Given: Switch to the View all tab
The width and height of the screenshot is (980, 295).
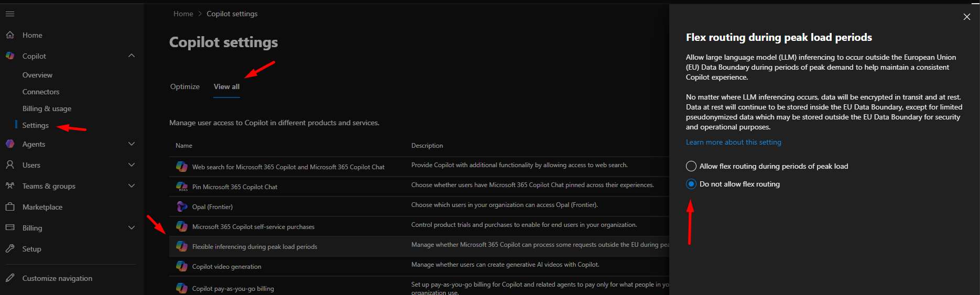Looking at the screenshot, I should pyautogui.click(x=226, y=86).
